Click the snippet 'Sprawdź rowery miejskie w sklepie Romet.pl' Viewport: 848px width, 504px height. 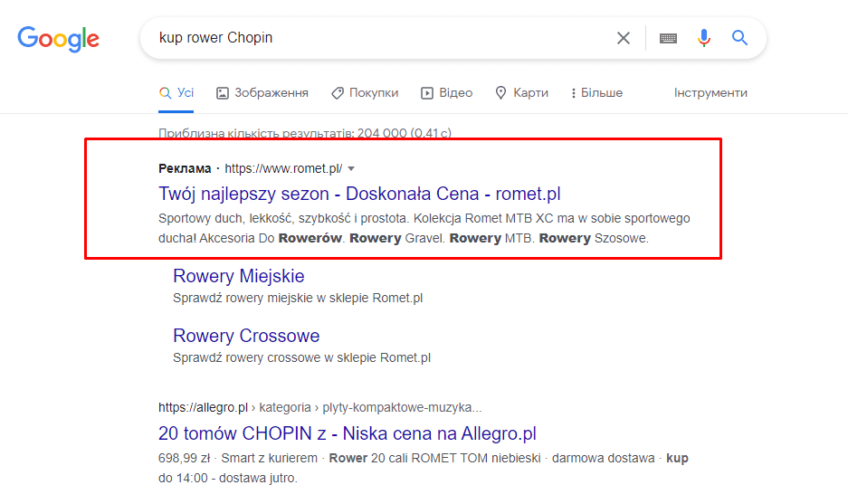[298, 298]
